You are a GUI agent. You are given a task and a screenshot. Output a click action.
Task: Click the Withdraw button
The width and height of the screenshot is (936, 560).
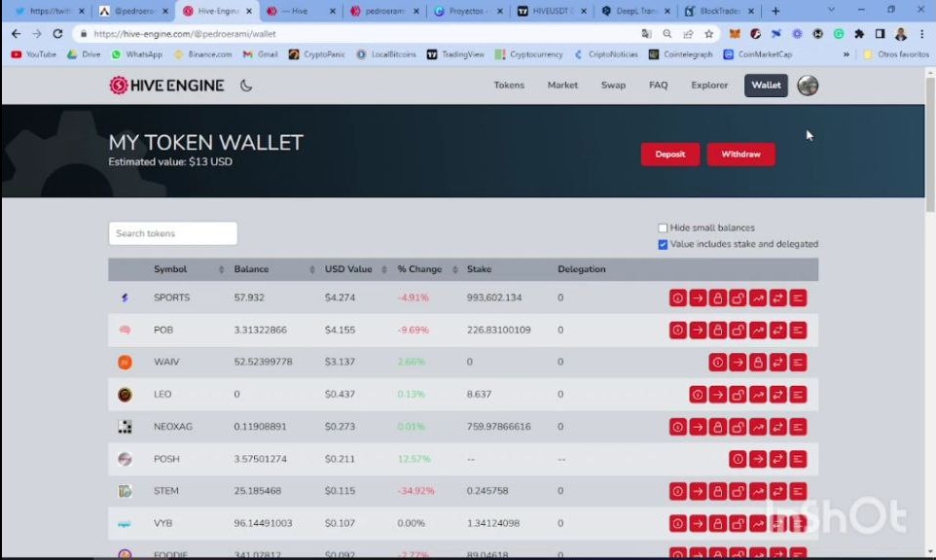click(740, 155)
